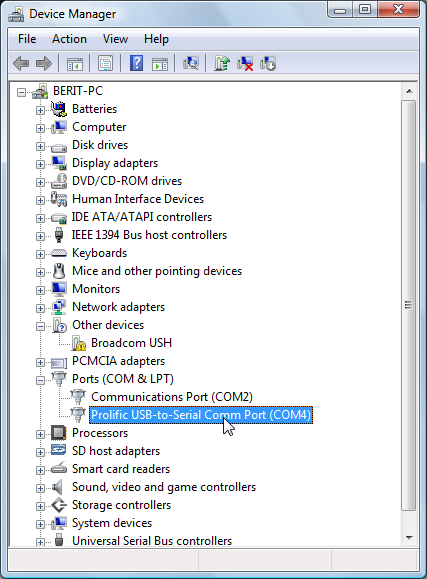Collapse the Ports (COM & LPT) node
Viewport: 427px width, 579px height.
[40, 380]
